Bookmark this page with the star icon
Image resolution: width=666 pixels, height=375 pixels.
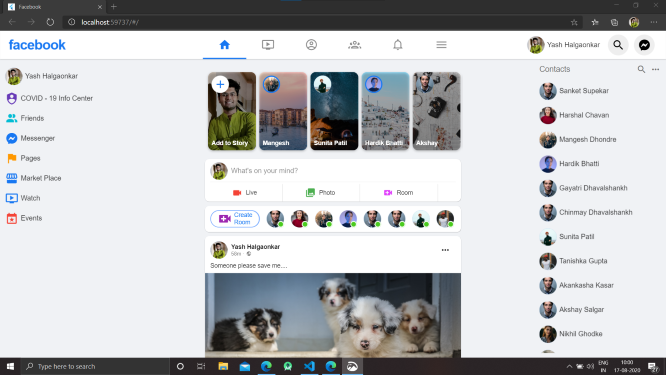(574, 22)
